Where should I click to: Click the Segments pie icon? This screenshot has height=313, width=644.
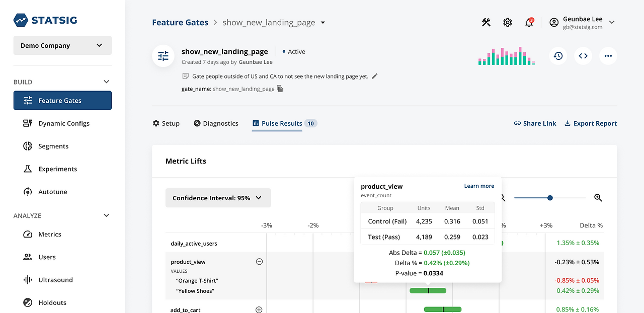[28, 146]
